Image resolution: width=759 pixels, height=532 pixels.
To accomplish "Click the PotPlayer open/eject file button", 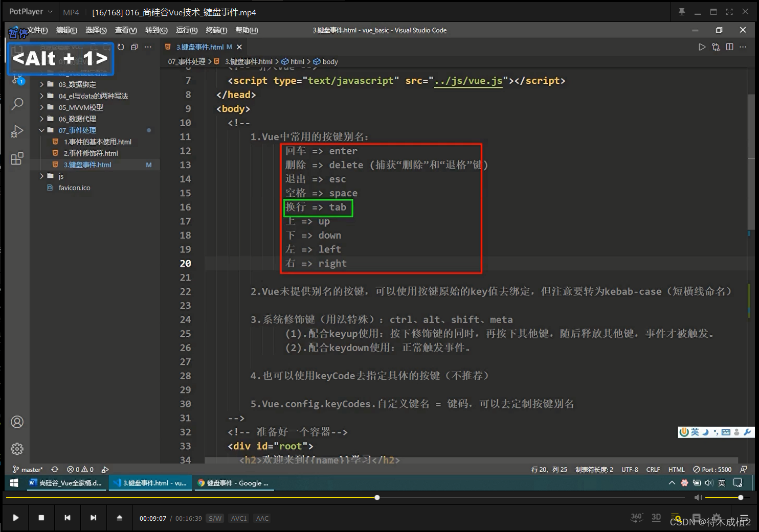I will click(x=119, y=518).
